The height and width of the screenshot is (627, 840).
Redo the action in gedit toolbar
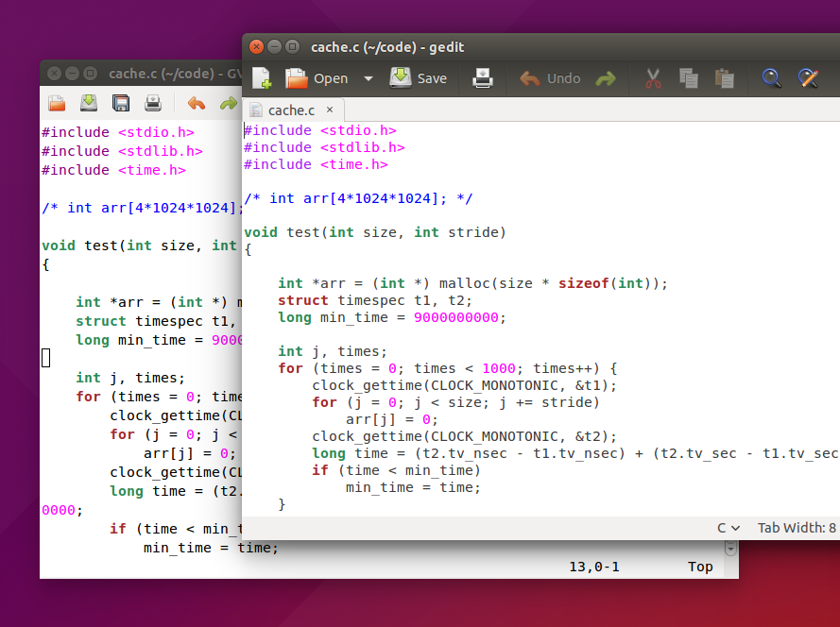click(606, 78)
